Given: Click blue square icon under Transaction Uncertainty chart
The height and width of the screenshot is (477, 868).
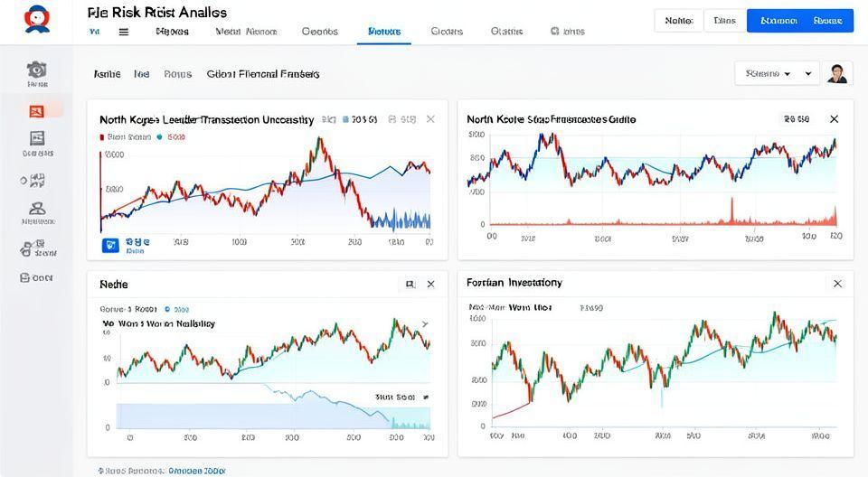Looking at the screenshot, I should tap(111, 244).
